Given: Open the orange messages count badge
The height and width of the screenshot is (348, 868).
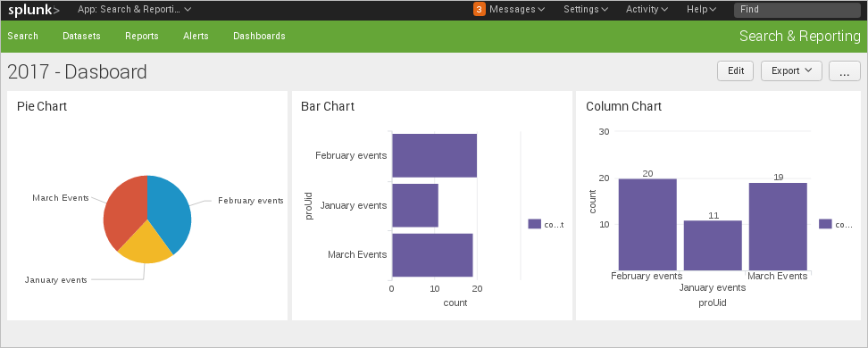Looking at the screenshot, I should pyautogui.click(x=480, y=10).
